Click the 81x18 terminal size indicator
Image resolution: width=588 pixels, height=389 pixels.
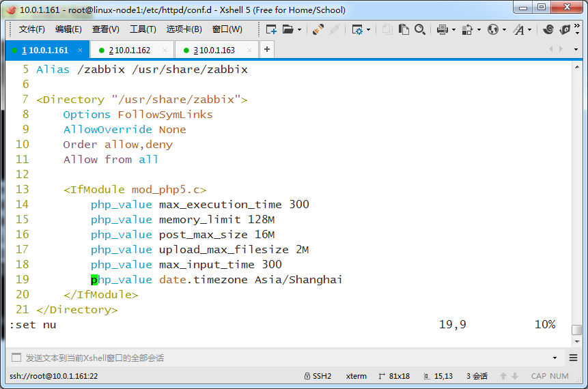coord(394,376)
